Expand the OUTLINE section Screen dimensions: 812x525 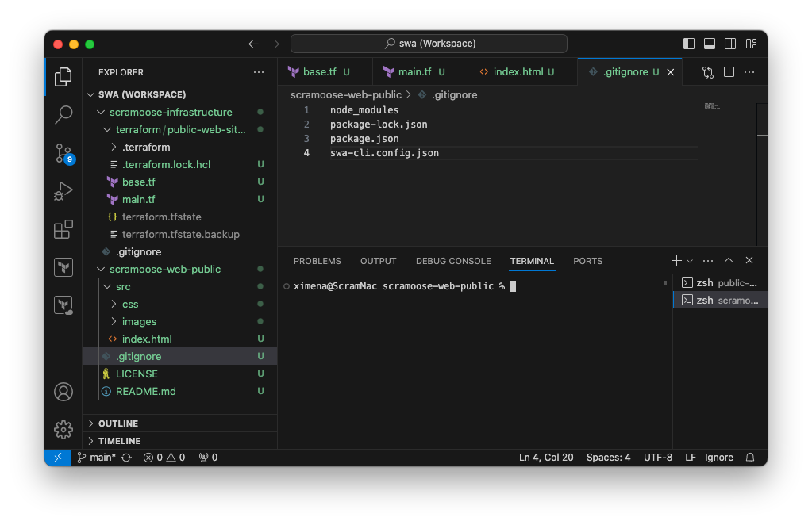tap(179, 423)
